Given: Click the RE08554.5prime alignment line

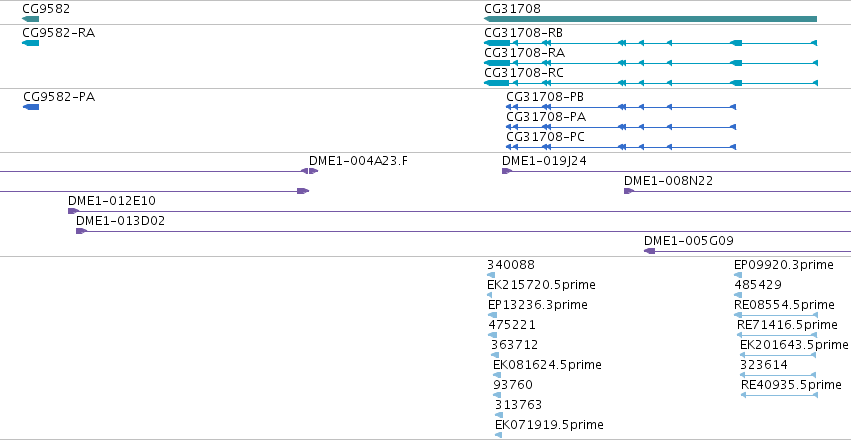Looking at the screenshot, I should 776,315.
